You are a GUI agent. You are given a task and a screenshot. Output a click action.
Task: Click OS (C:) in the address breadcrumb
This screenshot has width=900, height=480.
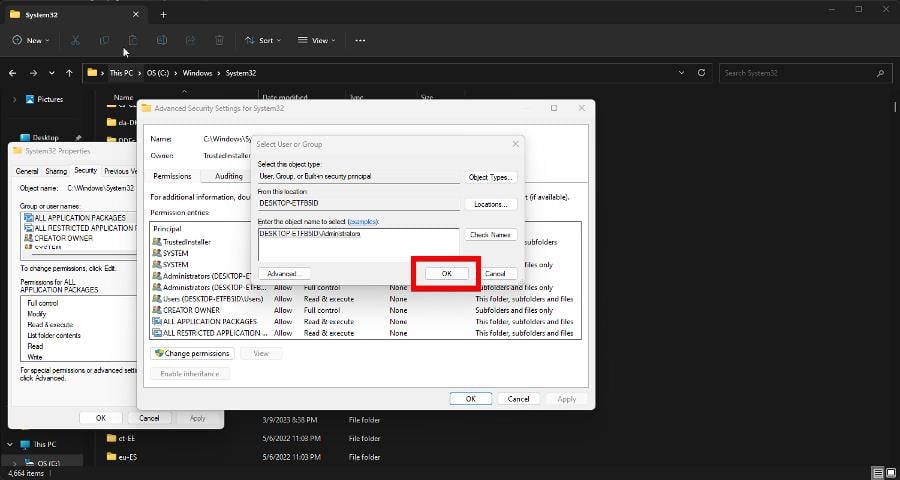coord(158,73)
